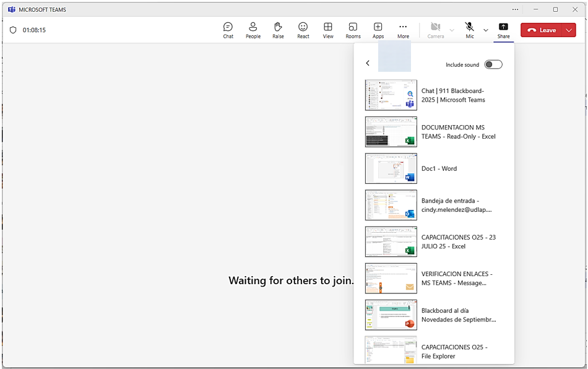Image resolution: width=588 pixels, height=369 pixels.
Task: Click the More options ellipsis
Action: (x=403, y=30)
